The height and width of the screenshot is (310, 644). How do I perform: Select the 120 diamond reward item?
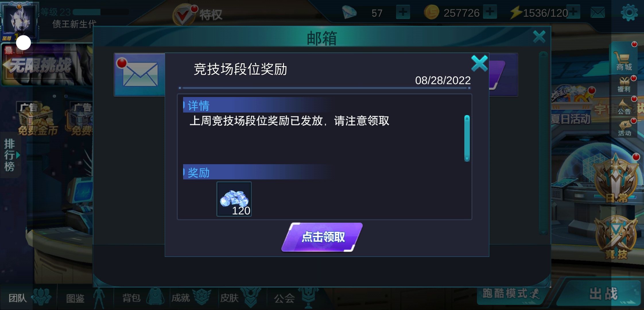pyautogui.click(x=234, y=199)
